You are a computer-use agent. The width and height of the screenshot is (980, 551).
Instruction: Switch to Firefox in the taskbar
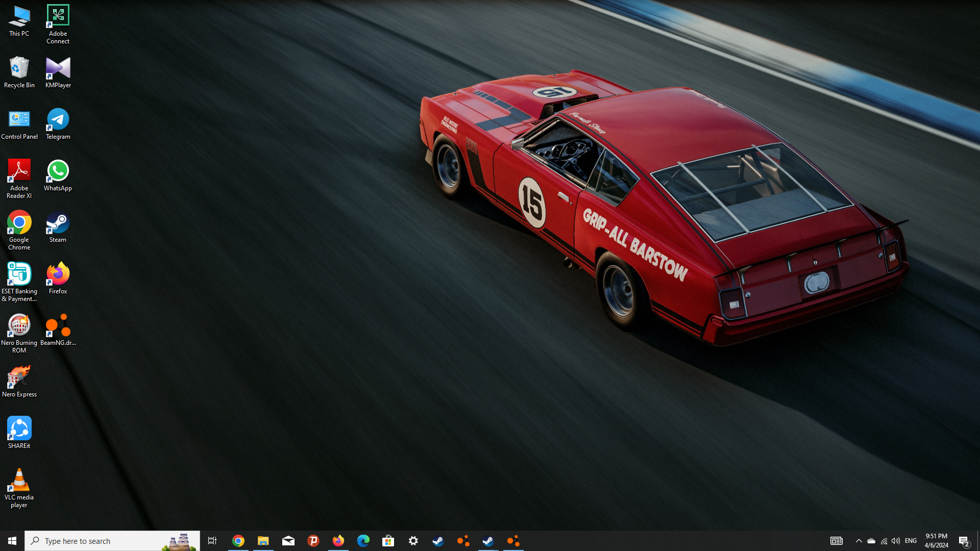tap(338, 541)
